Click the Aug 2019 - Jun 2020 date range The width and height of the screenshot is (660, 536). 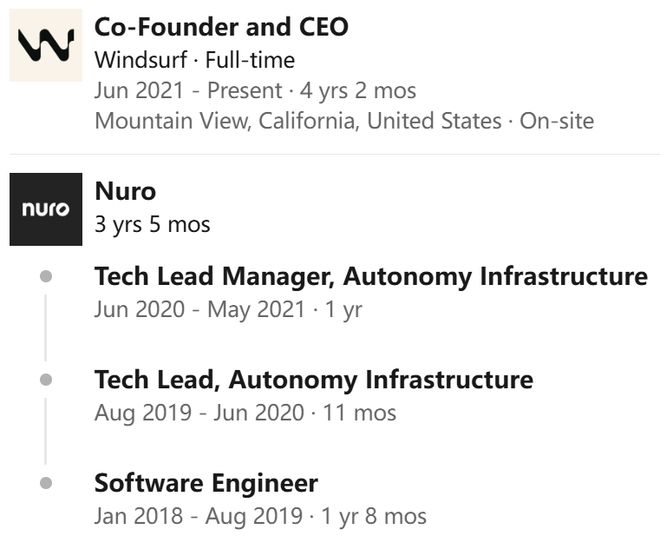[x=245, y=413]
